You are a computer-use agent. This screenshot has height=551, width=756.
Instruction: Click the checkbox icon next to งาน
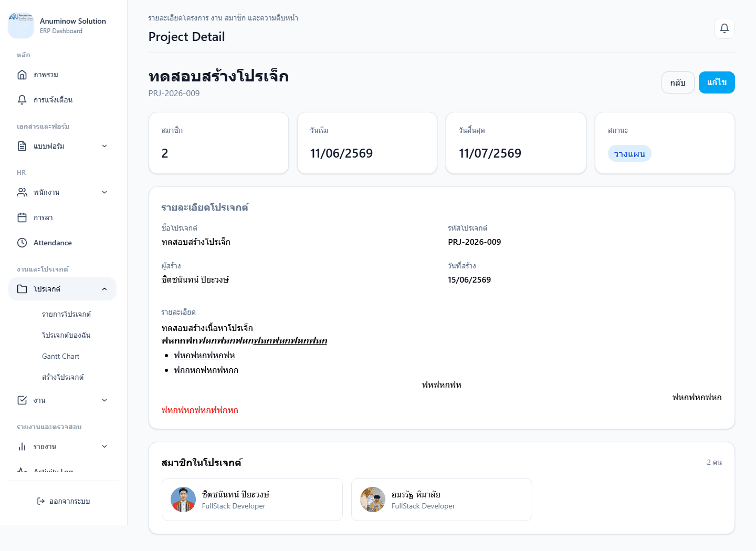pyautogui.click(x=22, y=400)
